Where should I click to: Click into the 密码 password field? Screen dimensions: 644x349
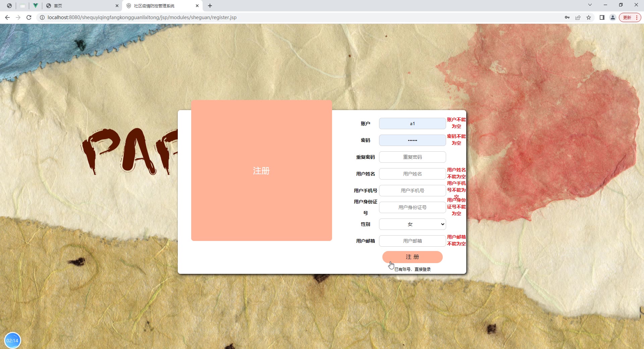coord(412,140)
